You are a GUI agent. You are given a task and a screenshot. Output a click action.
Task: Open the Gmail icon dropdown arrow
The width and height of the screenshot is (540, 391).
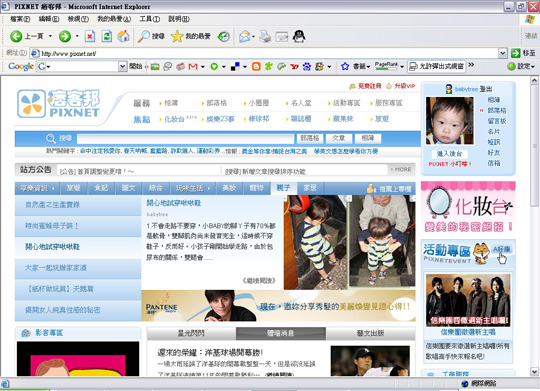[x=202, y=66]
